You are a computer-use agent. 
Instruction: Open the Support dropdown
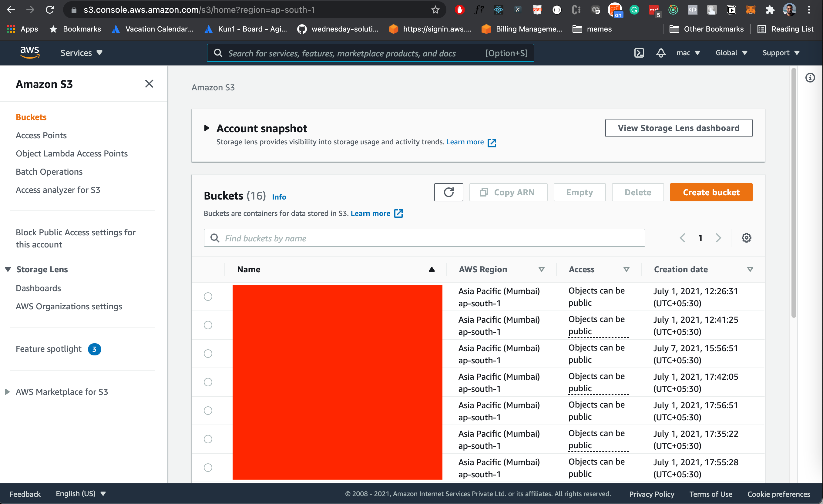pyautogui.click(x=781, y=53)
